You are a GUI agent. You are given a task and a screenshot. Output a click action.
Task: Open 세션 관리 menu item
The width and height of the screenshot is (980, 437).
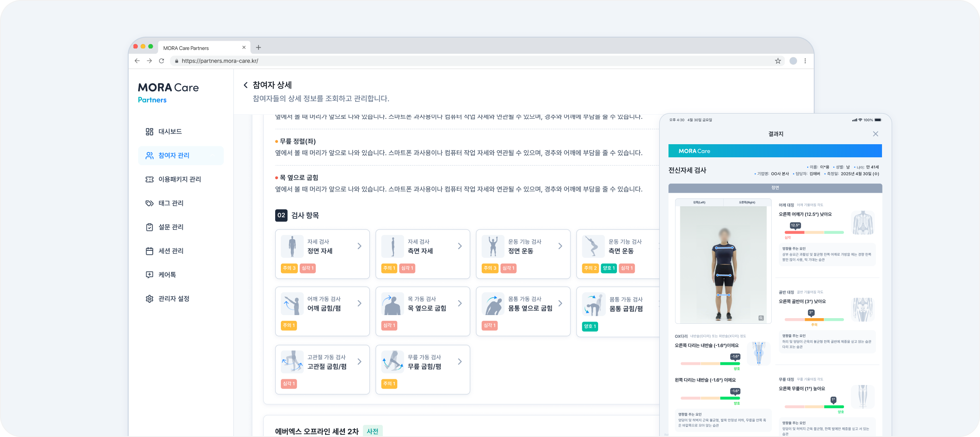[181, 251]
